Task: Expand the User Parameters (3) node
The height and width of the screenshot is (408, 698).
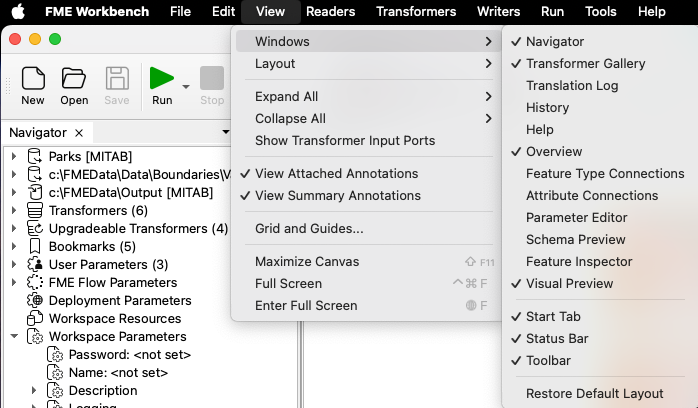Action: pos(14,264)
